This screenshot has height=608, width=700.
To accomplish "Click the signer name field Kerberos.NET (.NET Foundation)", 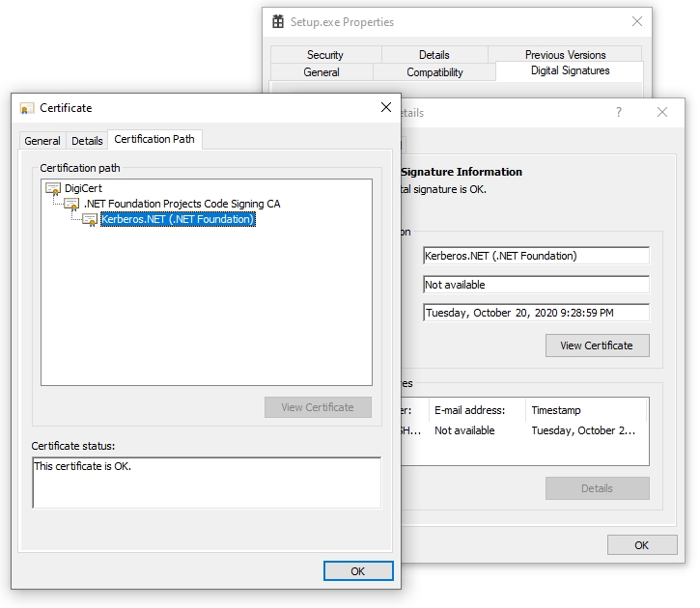I will coord(536,256).
